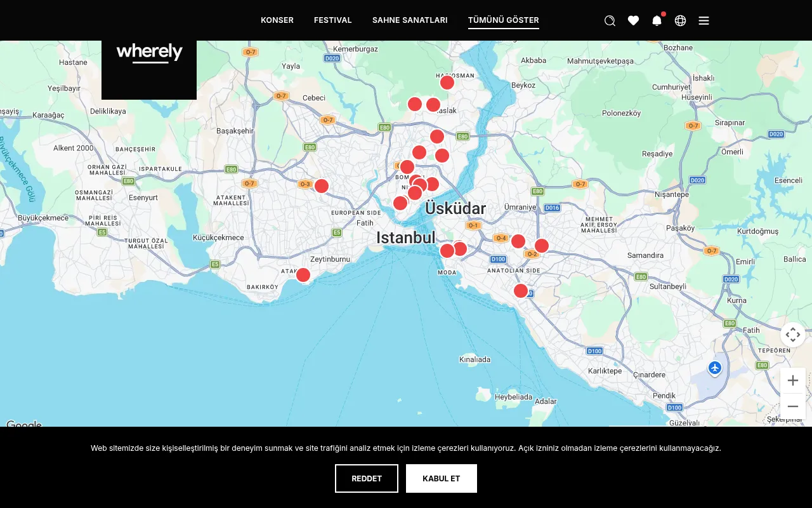The height and width of the screenshot is (508, 812).
Task: Click the red marker just left of the Maslak label
Action: (433, 105)
